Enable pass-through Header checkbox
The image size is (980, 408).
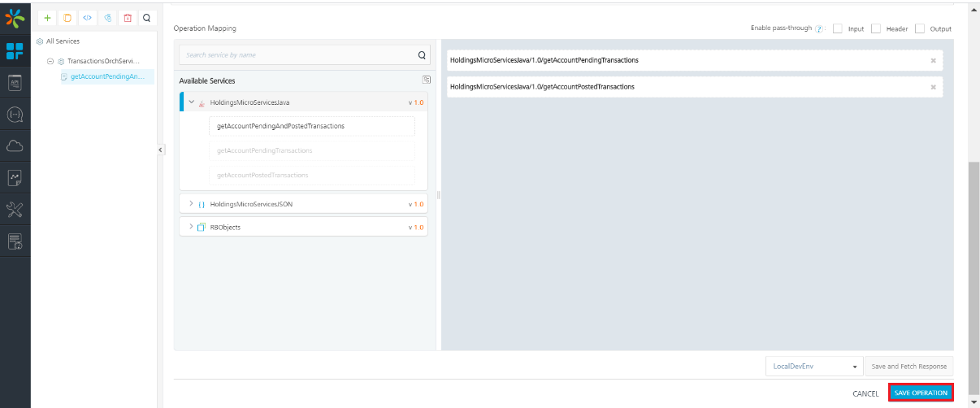click(876, 28)
